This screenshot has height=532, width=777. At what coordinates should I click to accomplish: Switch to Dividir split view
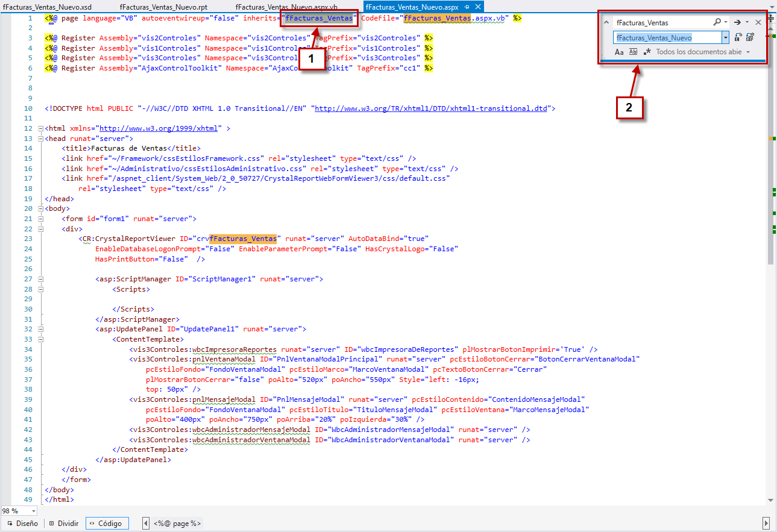pos(64,524)
